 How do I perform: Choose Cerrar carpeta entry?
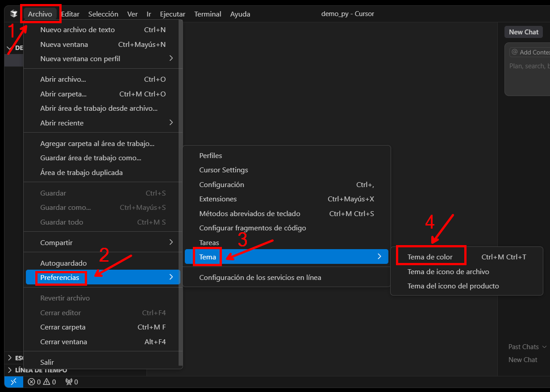click(x=103, y=327)
